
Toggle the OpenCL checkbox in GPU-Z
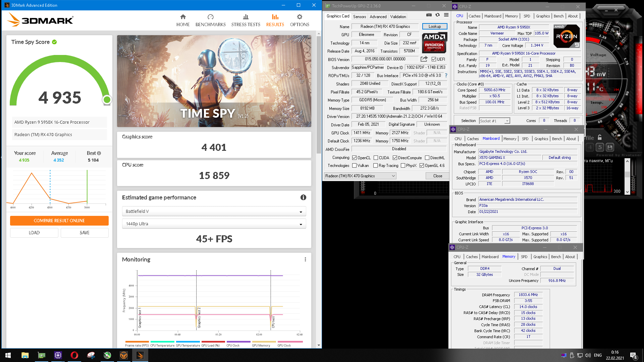(354, 158)
